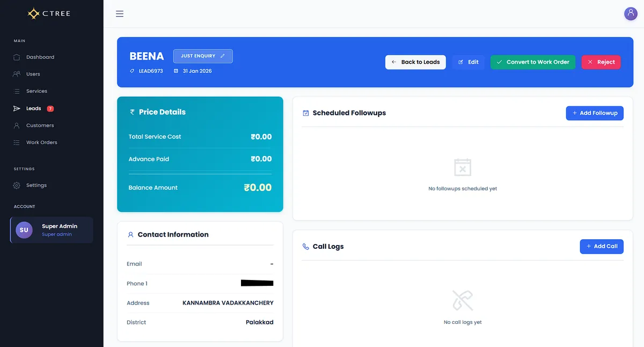Click Back to Leads button
This screenshot has width=644, height=347.
pyautogui.click(x=415, y=62)
